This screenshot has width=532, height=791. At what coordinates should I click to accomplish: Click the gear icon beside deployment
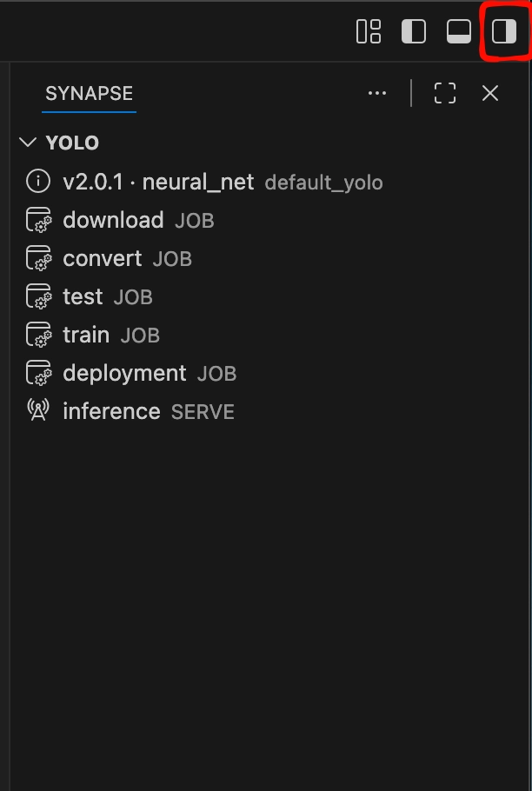point(39,373)
